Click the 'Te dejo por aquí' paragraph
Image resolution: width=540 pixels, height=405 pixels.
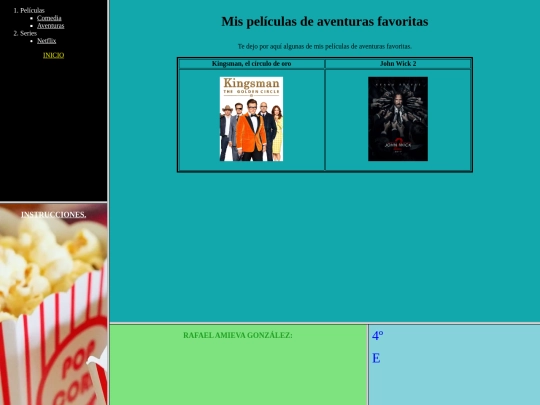click(325, 46)
